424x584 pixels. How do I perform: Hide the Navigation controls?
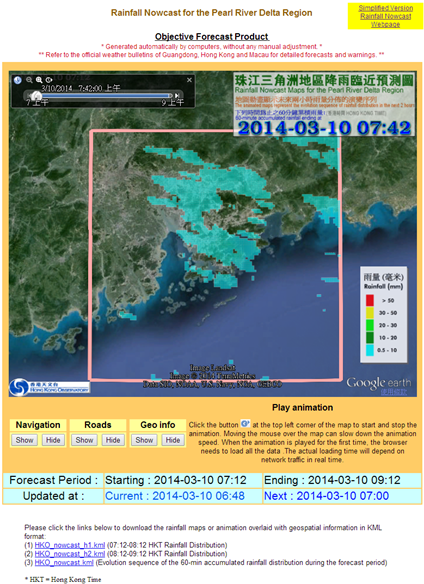click(x=53, y=440)
